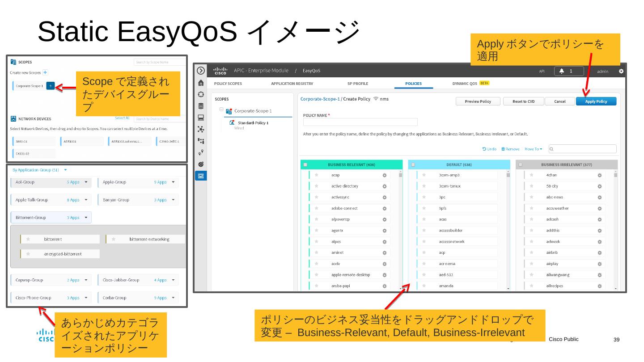
Task: Expand the APIC sidebar with the arrow icon
Action: click(x=201, y=71)
